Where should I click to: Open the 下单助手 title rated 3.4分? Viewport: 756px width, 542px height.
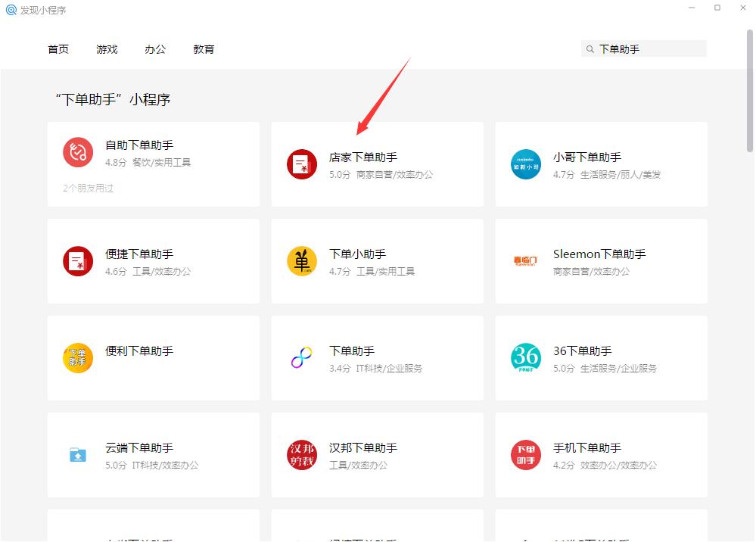coord(352,351)
